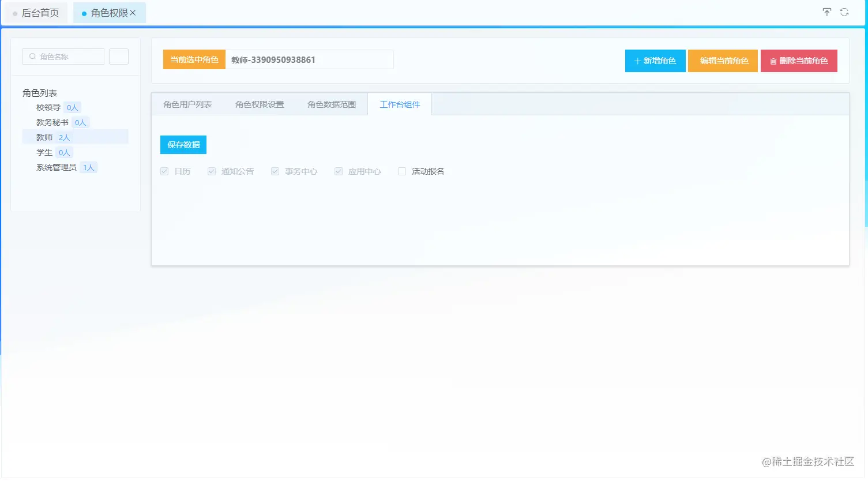
Task: Click the 保存数据 button
Action: [x=183, y=145]
